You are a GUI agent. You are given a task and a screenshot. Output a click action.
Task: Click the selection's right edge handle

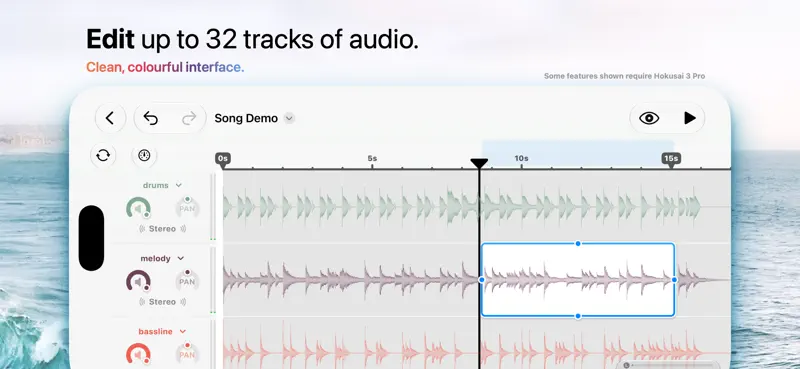pos(674,280)
